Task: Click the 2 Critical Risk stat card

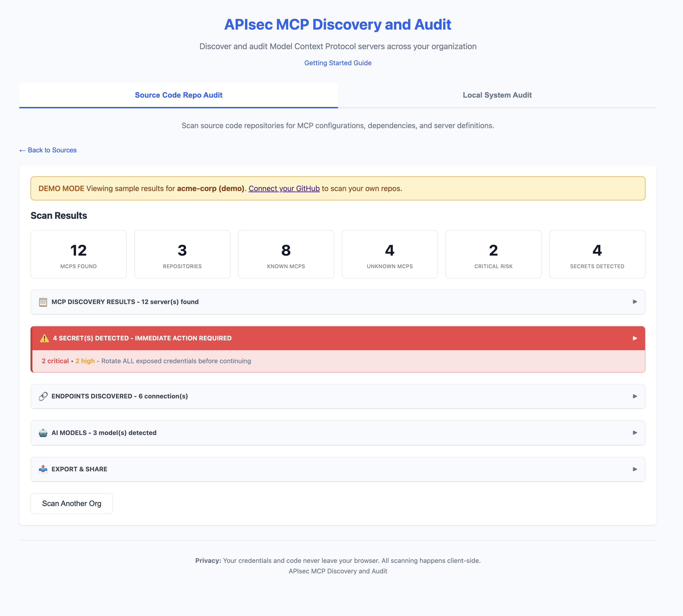Action: point(493,254)
